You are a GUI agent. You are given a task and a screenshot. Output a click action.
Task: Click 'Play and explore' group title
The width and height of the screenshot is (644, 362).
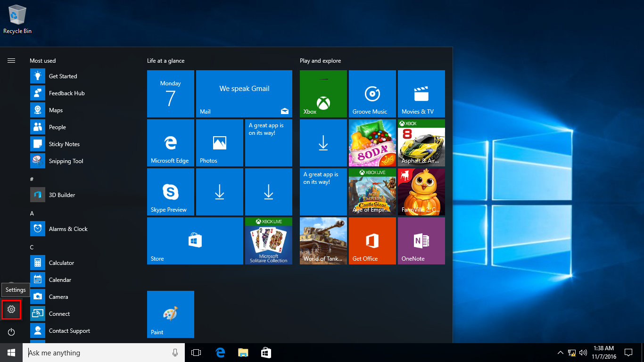coord(321,61)
